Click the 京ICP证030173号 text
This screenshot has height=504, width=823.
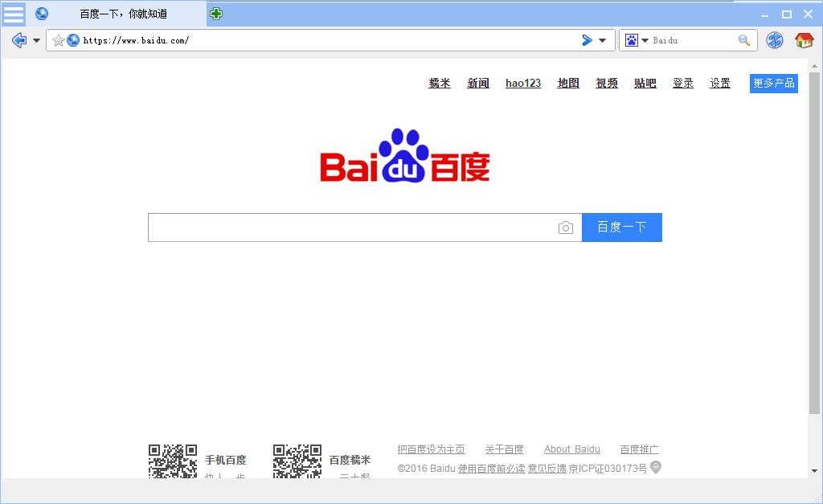(608, 469)
